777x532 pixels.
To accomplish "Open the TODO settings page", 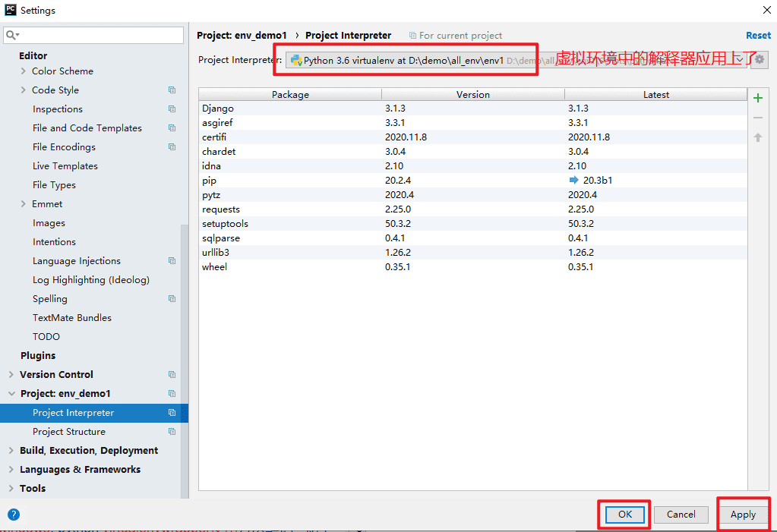I will (x=46, y=337).
